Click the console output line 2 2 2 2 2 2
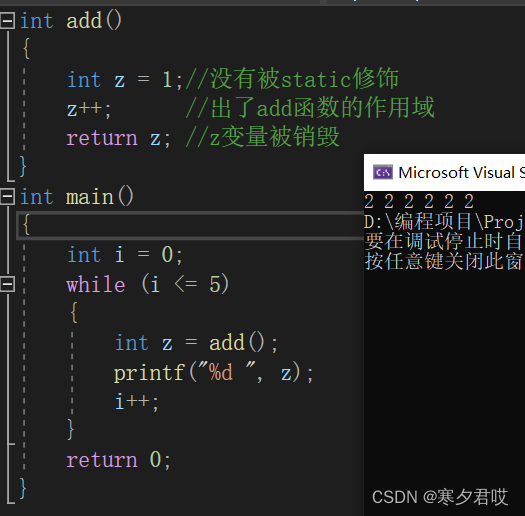The width and height of the screenshot is (525, 516). click(419, 202)
